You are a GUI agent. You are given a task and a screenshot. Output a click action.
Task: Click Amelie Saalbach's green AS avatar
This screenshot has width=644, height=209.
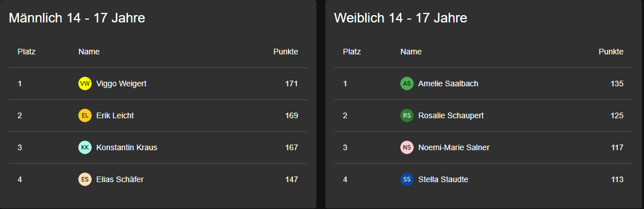click(x=407, y=83)
